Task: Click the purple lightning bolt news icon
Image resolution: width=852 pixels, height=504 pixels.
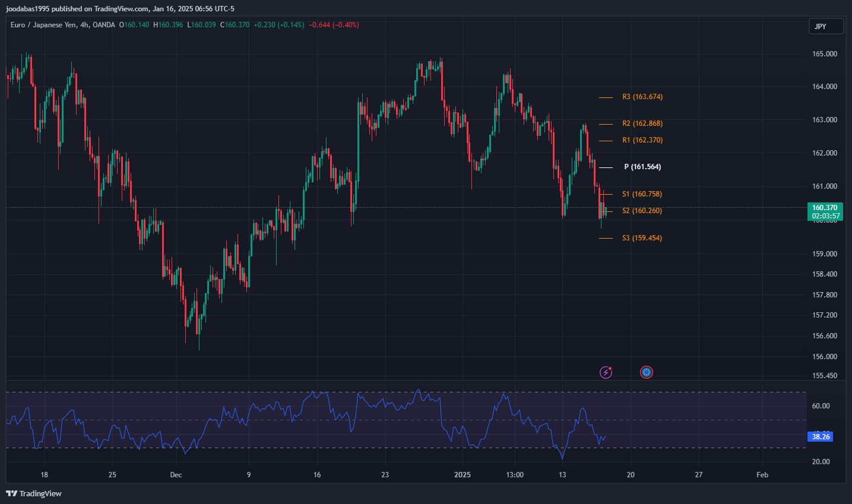Action: (606, 372)
